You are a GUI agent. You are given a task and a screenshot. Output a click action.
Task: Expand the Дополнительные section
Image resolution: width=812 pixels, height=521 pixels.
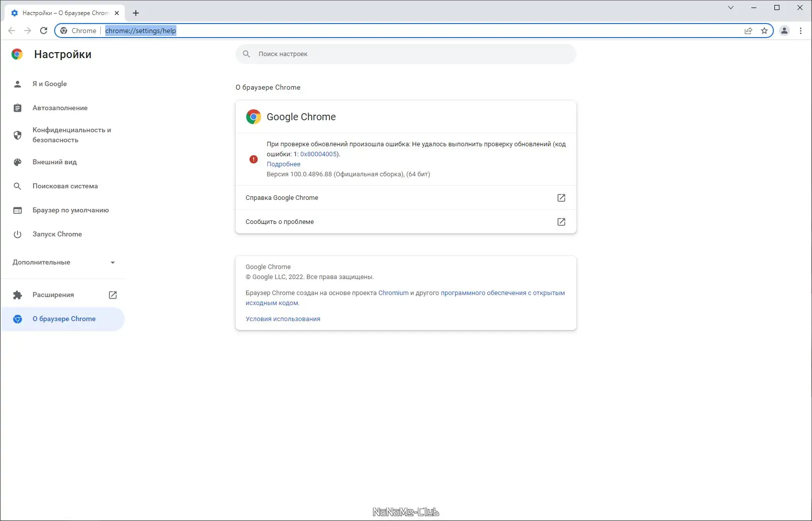coord(63,262)
